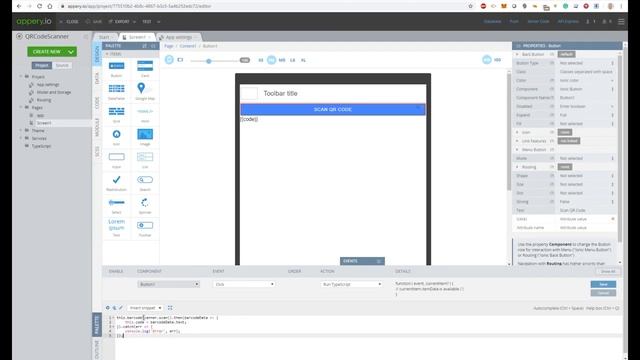This screenshot has width=640, height=360.
Task: Switch to the SCSS vertical tab
Action: [97, 151]
